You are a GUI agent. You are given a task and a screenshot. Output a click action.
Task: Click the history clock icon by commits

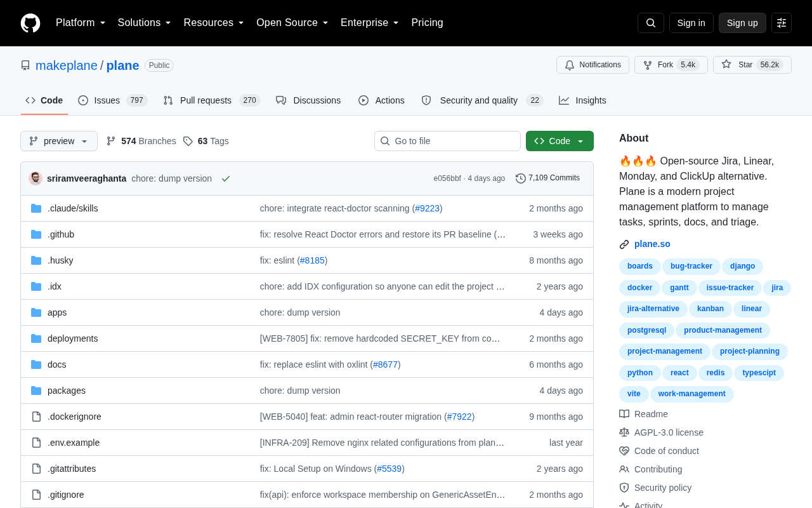click(521, 178)
